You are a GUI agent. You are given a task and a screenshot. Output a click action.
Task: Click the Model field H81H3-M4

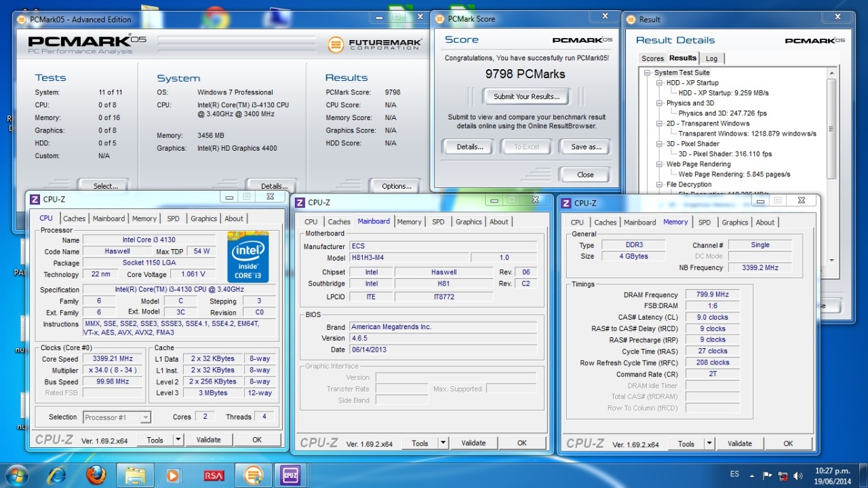pyautogui.click(x=409, y=258)
